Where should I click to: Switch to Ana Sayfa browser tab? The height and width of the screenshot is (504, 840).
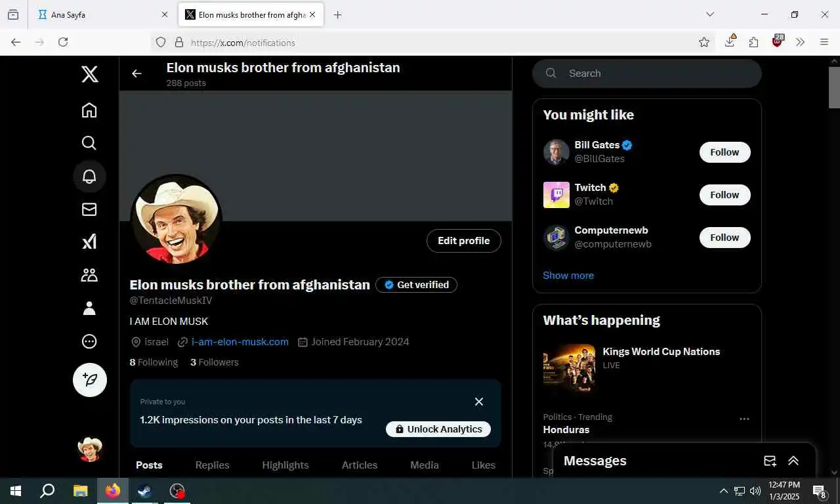click(102, 14)
